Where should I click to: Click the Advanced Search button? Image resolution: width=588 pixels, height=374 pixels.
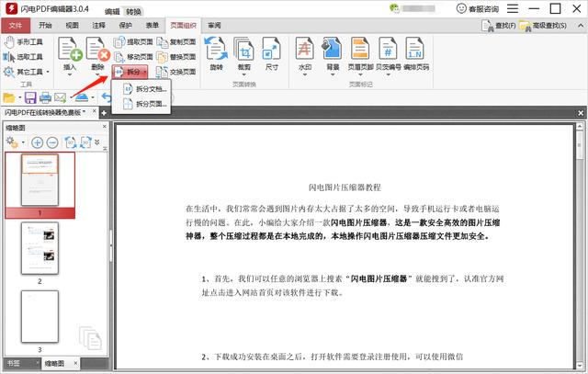tap(543, 26)
